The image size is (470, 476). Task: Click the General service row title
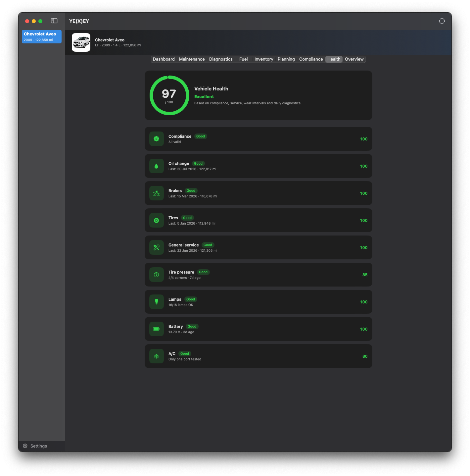(x=184, y=245)
